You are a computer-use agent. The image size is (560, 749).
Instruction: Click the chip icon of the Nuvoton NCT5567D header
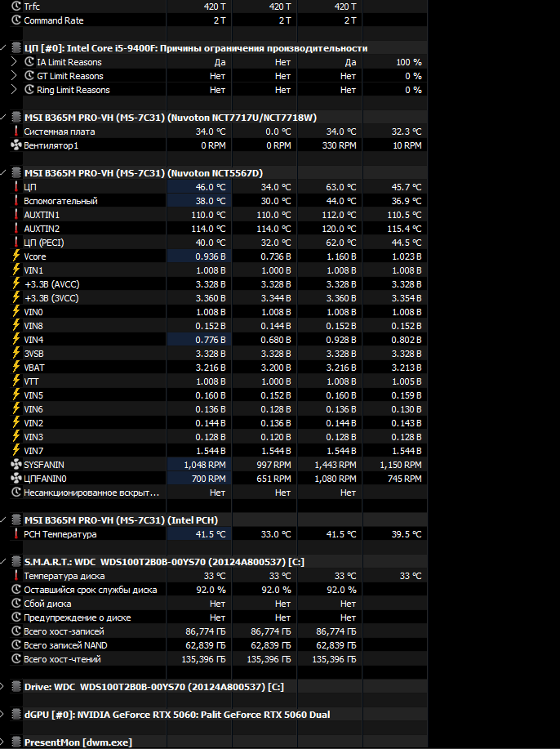point(16,173)
